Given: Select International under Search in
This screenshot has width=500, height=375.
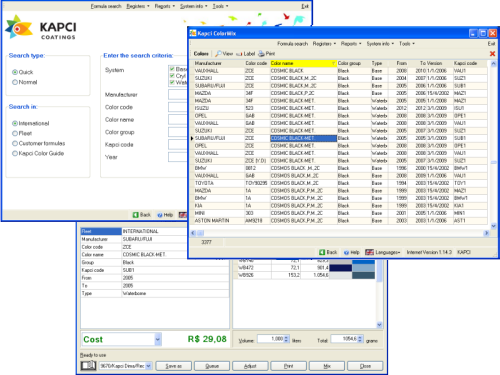Looking at the screenshot, I should 15,123.
